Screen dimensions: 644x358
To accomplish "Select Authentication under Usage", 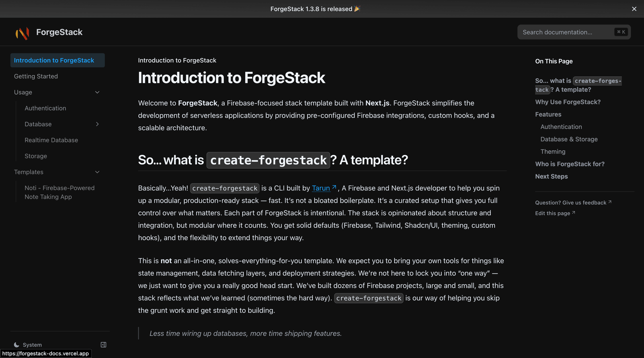I will (45, 108).
